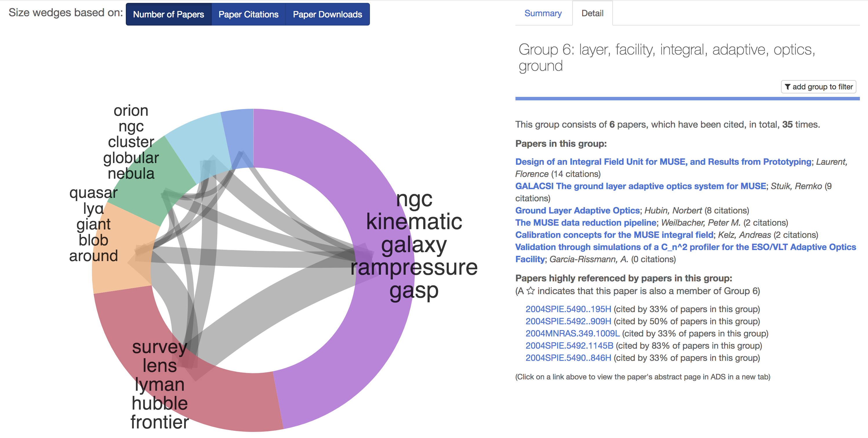Switch to the Summary tab
This screenshot has height=438, width=868.
(543, 13)
